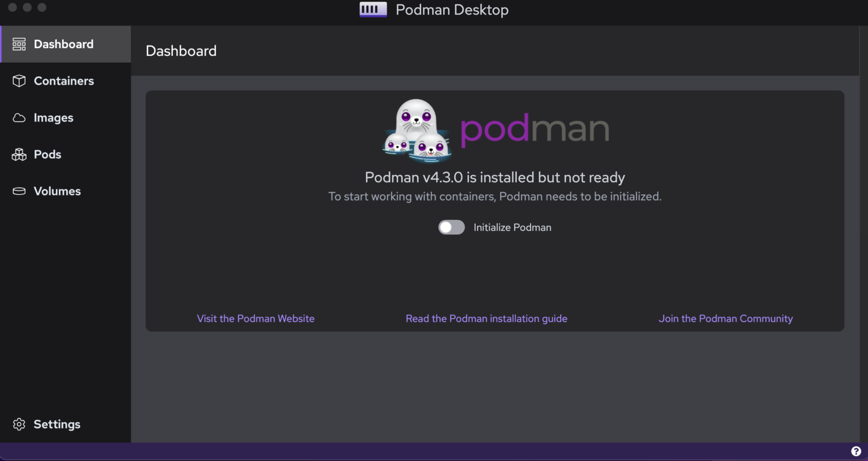Click the Containers cube icon
Viewport: 868px width, 461px height.
point(19,81)
